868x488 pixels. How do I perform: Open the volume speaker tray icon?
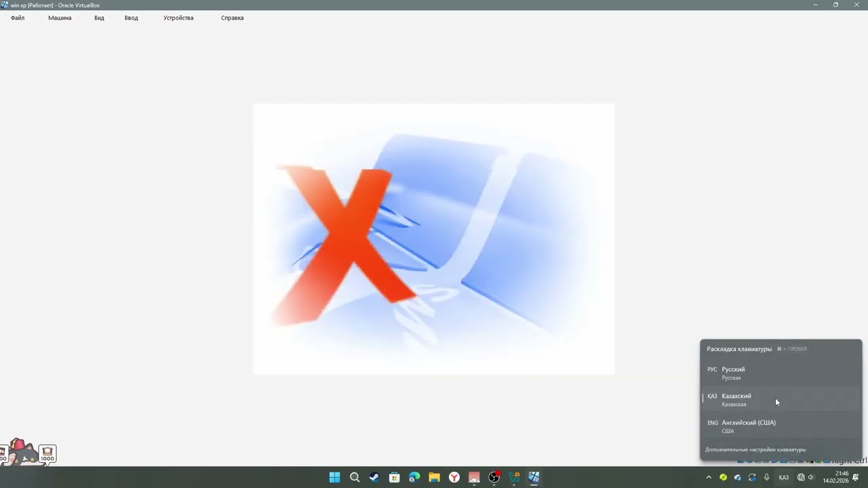coord(811,477)
